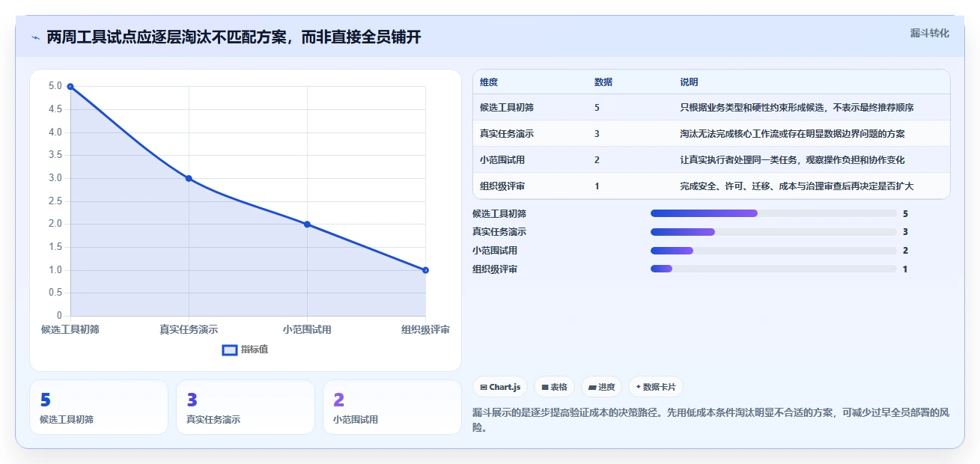Open the stat card showing 3 真实任务演示

point(246,407)
